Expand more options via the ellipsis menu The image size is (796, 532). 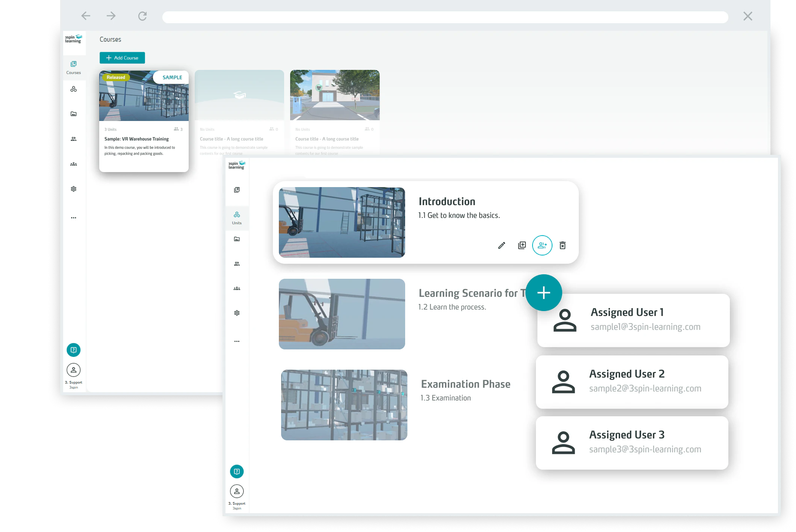(x=237, y=341)
